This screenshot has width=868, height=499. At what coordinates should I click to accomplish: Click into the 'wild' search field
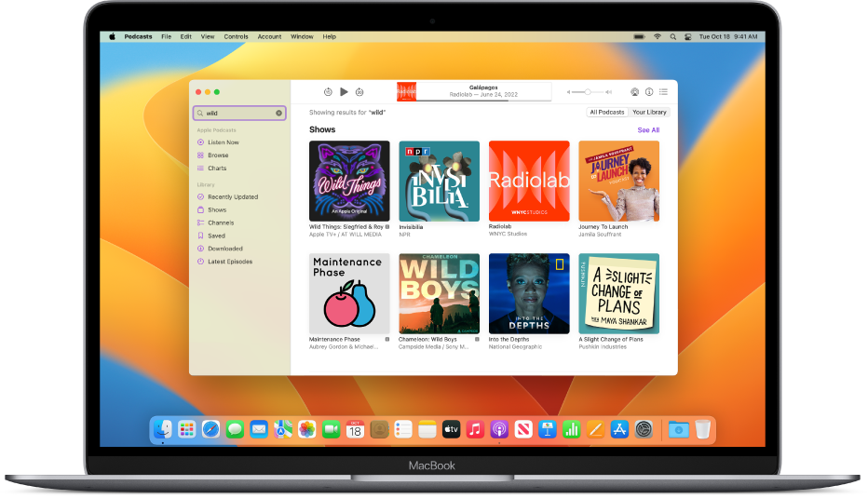coord(239,113)
